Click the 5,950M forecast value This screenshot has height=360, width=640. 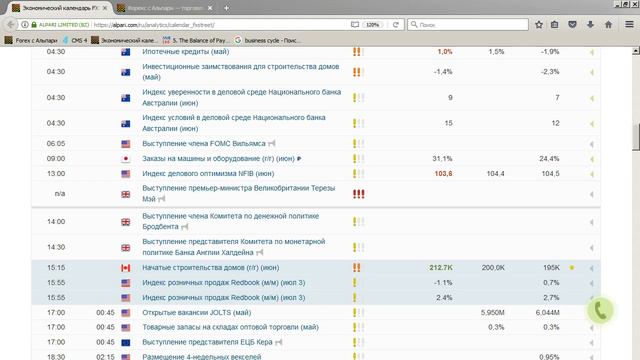click(x=493, y=313)
